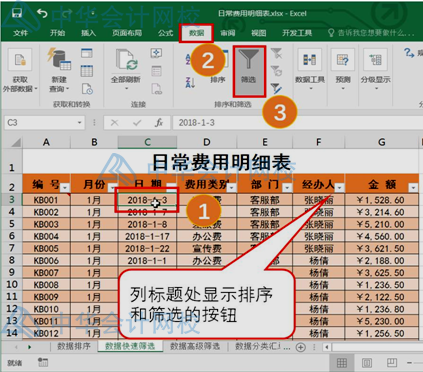Select the 数据高级筛选 sheet tab
Viewport: 423px width, 372px height.
195,346
